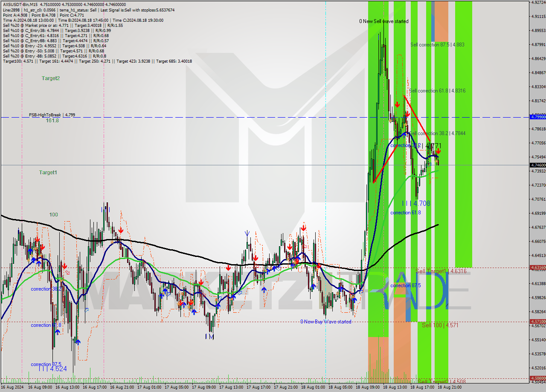The image size is (546, 392).
Task: Select the 'Sell Target1 | 4.6316' label
Action: (x=441, y=271)
